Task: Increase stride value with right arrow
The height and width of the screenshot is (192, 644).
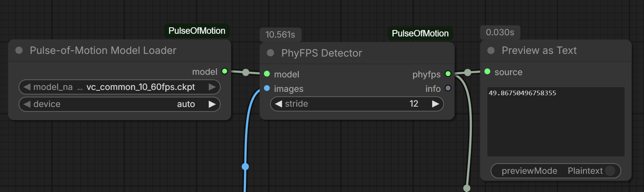Action: [x=436, y=104]
